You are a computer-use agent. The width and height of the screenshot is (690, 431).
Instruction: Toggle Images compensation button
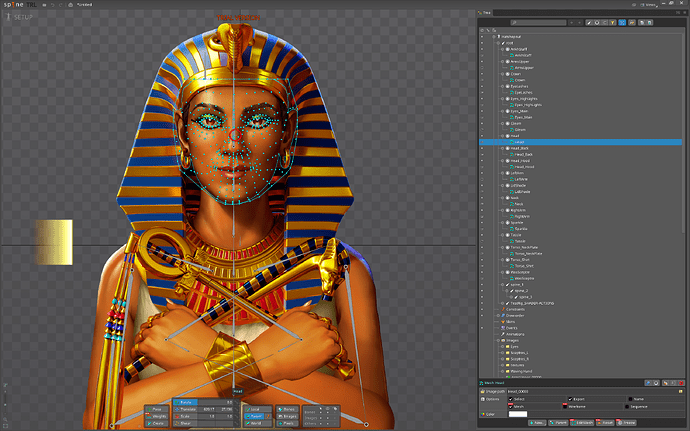287,416
